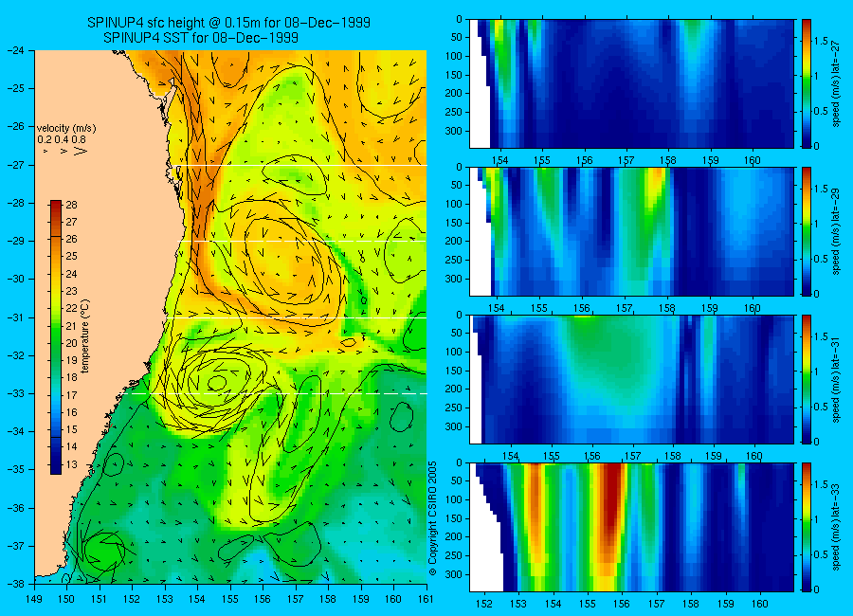Click the "26" tick on the temperature scale

coord(72,240)
